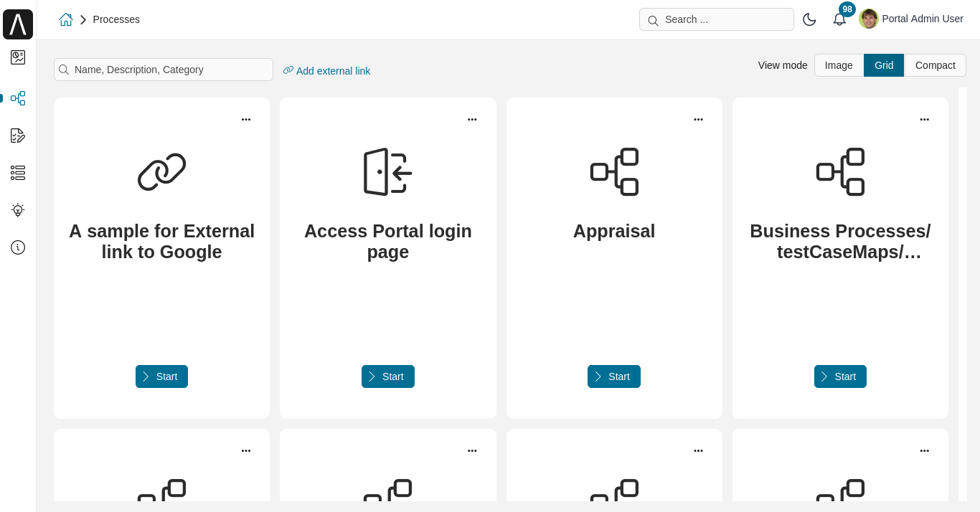The height and width of the screenshot is (512, 980).
Task: Enable Compact view mode
Action: (x=935, y=65)
